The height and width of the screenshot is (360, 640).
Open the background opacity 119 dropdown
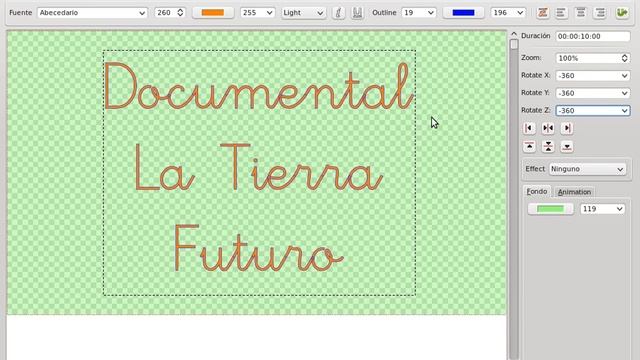[602, 209]
